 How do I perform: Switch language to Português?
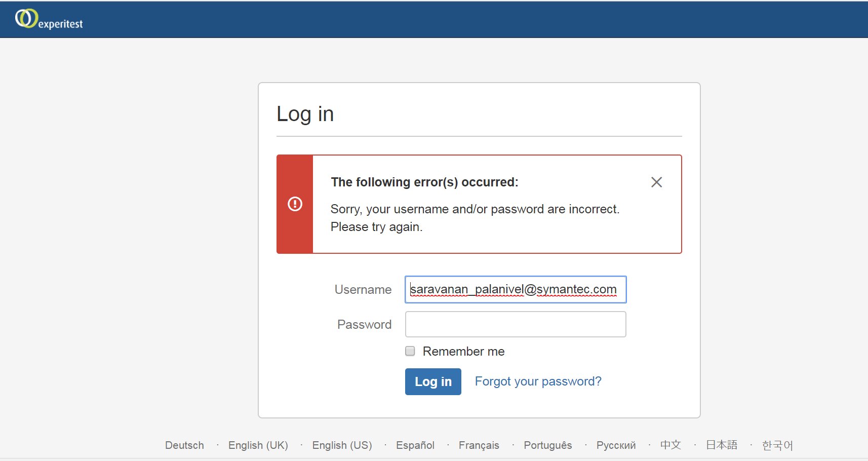[x=547, y=445]
